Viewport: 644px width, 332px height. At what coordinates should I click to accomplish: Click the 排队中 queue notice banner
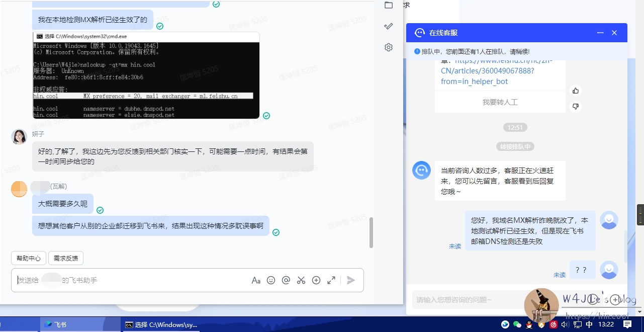click(x=517, y=51)
